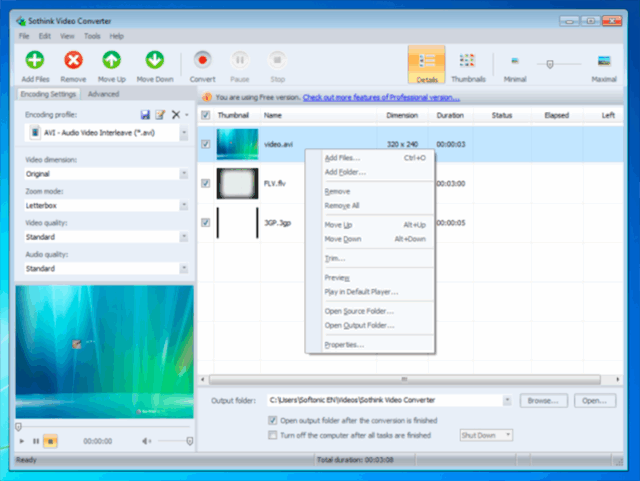Viewport: 640px width, 481px height.
Task: Choose Remove All in context menu
Action: 371,205
